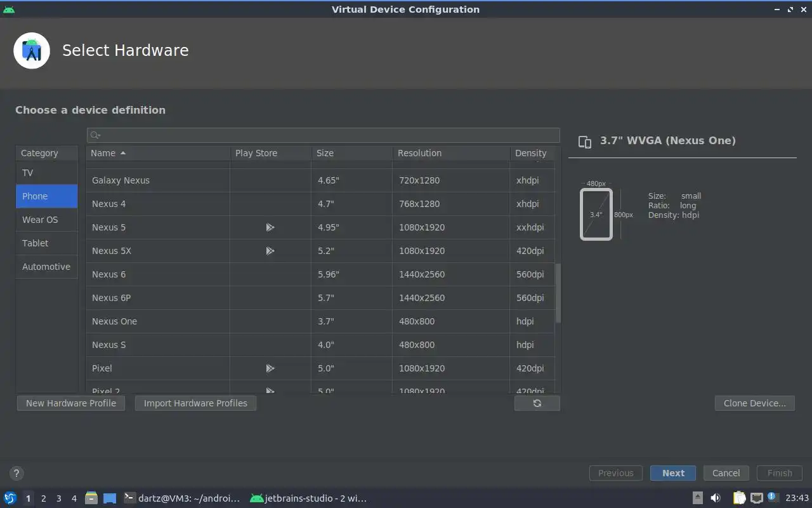Click the Play Store icon in Nexus 5 row
This screenshot has width=812, height=508.
tap(270, 227)
